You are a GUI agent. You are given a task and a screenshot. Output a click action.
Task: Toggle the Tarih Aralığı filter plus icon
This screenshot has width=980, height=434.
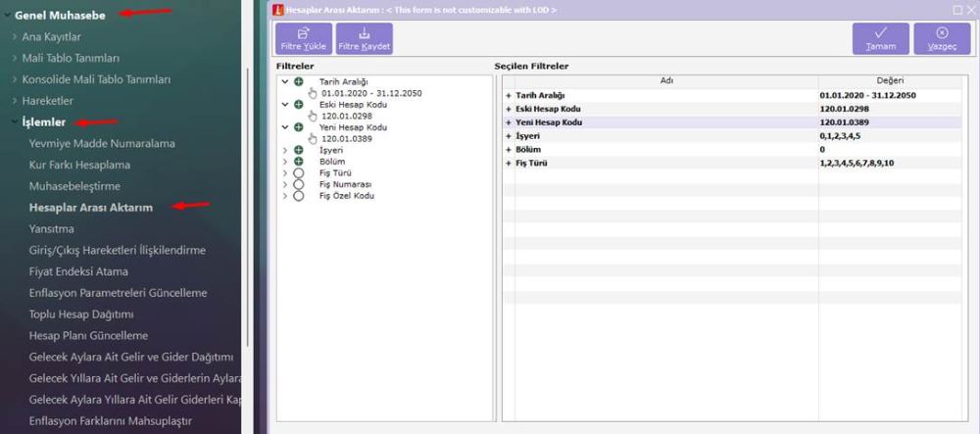[x=299, y=82]
